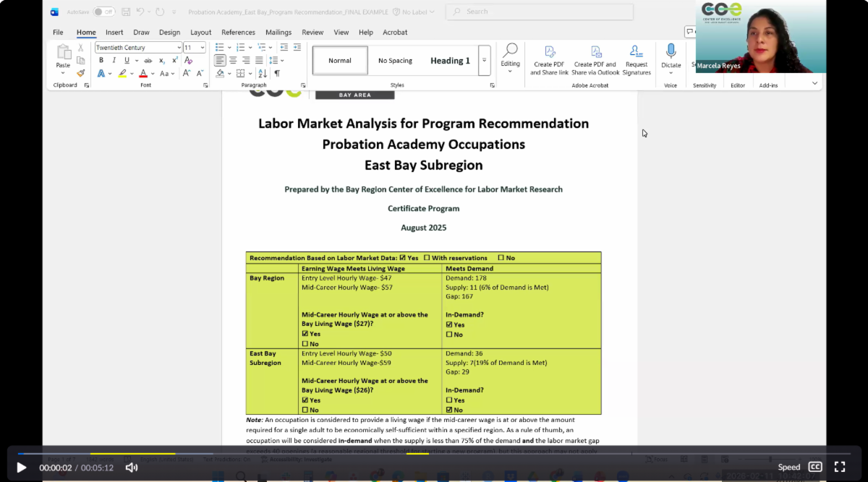The height and width of the screenshot is (482, 868).
Task: Open the Editing dropdown
Action: point(510,59)
